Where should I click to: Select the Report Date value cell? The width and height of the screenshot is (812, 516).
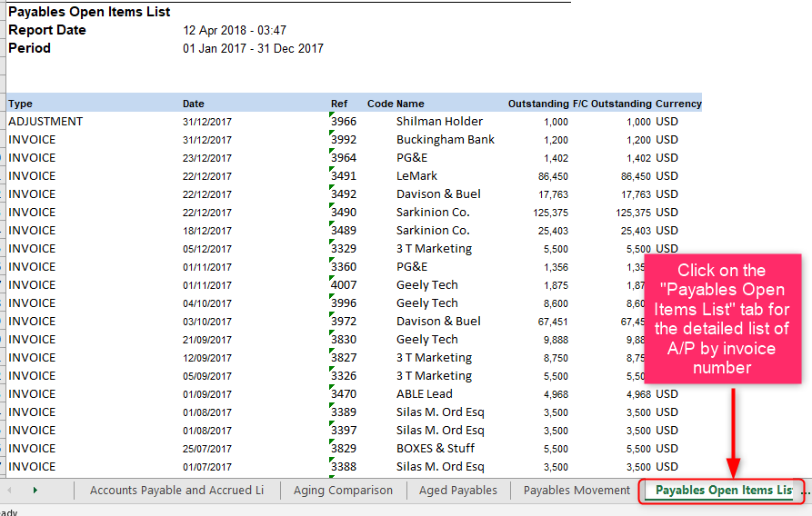click(x=235, y=31)
